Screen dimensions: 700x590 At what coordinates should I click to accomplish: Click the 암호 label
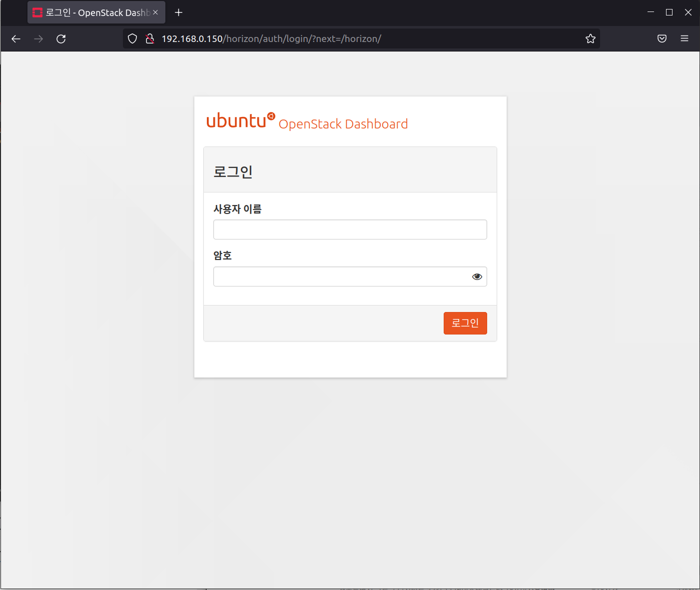click(x=222, y=255)
